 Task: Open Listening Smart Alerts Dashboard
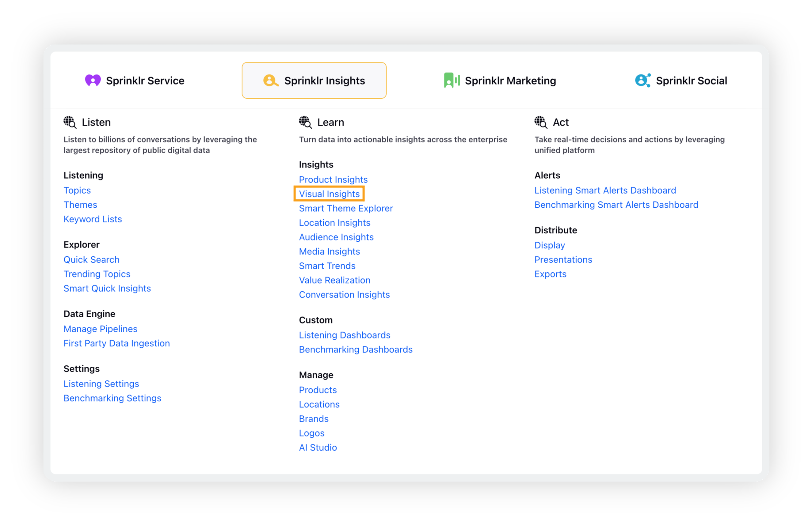pos(605,190)
